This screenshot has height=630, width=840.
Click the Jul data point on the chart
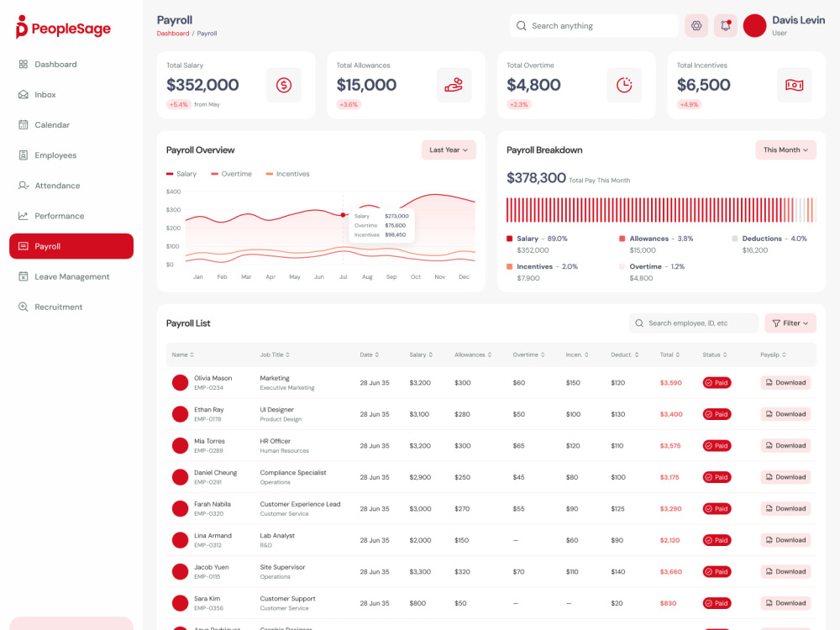click(343, 215)
